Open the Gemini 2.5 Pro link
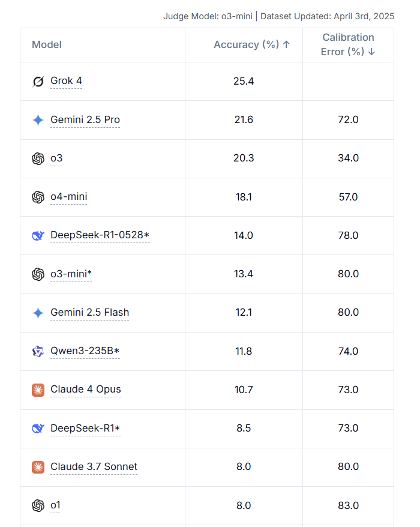 [85, 119]
